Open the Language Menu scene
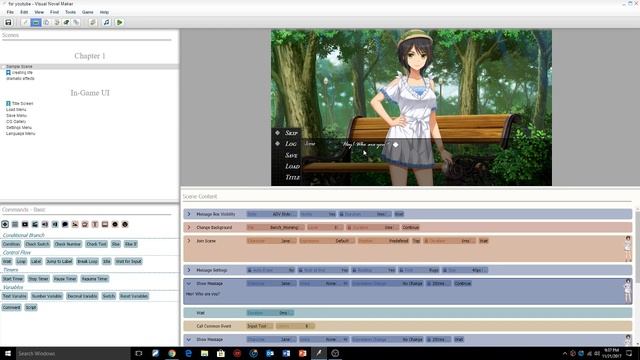The image size is (640, 360). coord(20,133)
